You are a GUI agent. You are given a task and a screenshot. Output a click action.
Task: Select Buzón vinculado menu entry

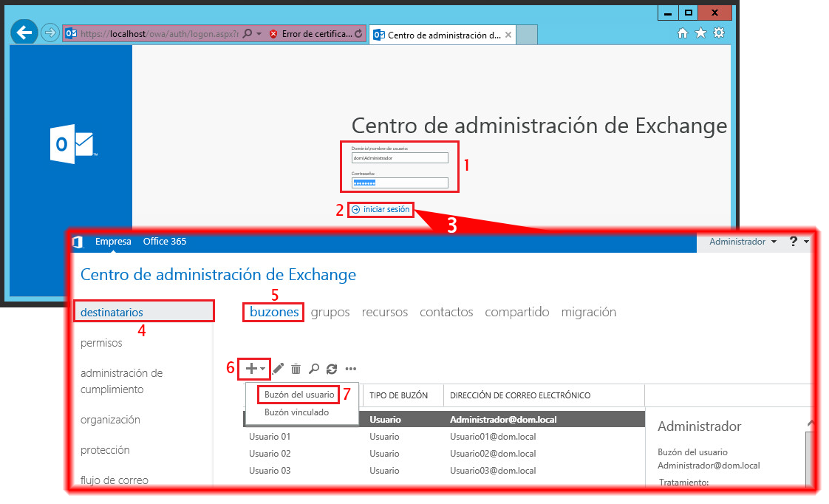296,412
